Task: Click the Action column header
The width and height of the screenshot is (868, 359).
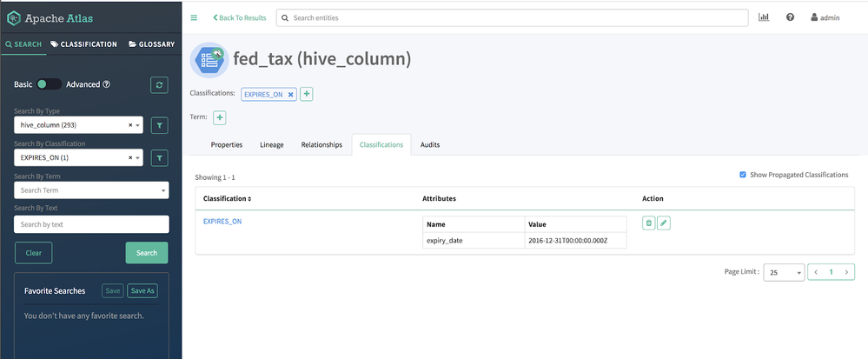Action: (x=653, y=198)
